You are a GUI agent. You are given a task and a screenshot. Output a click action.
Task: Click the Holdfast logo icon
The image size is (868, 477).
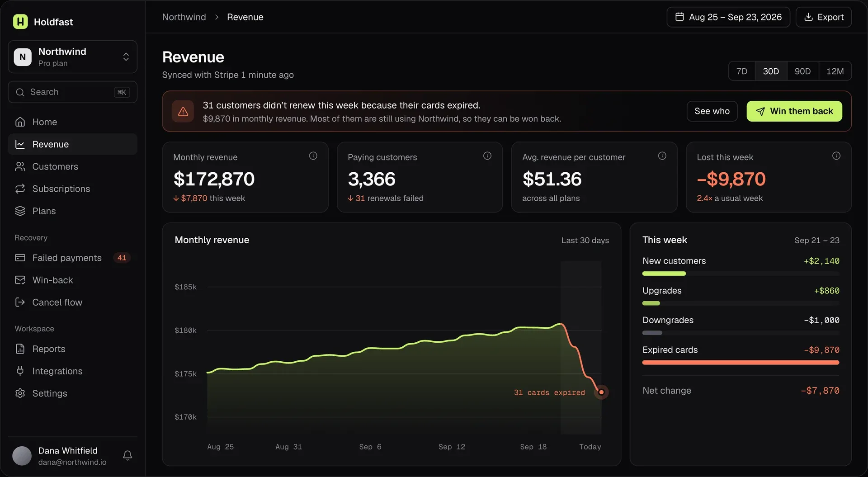[20, 22]
